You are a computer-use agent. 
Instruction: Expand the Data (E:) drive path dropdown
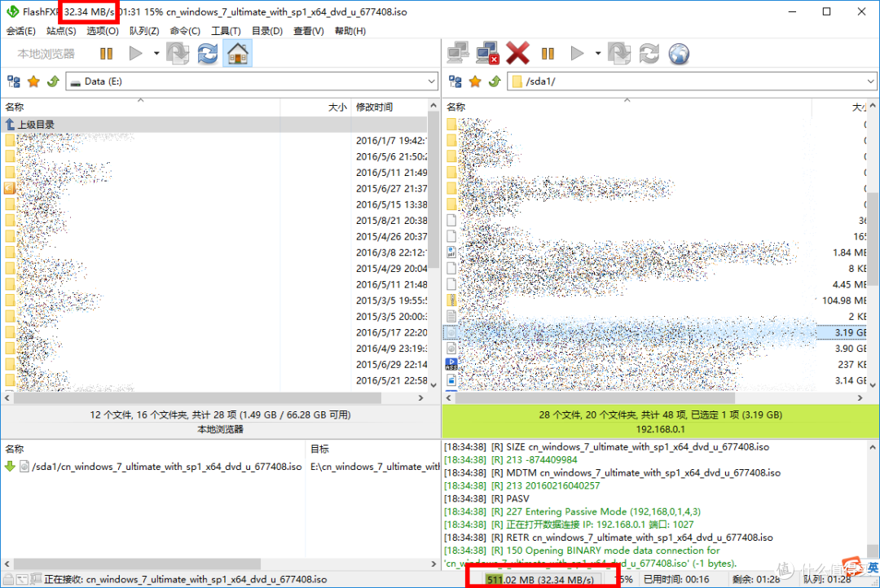[431, 81]
